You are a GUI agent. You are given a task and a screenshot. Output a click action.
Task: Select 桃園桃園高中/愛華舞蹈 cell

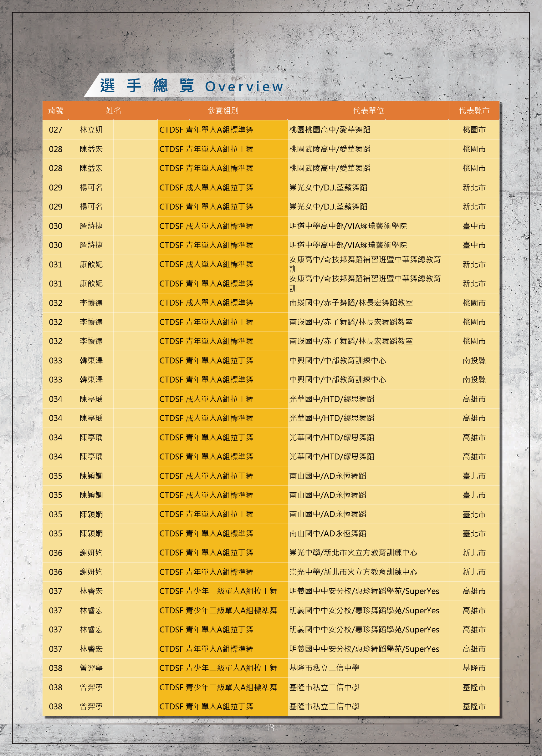coord(368,130)
